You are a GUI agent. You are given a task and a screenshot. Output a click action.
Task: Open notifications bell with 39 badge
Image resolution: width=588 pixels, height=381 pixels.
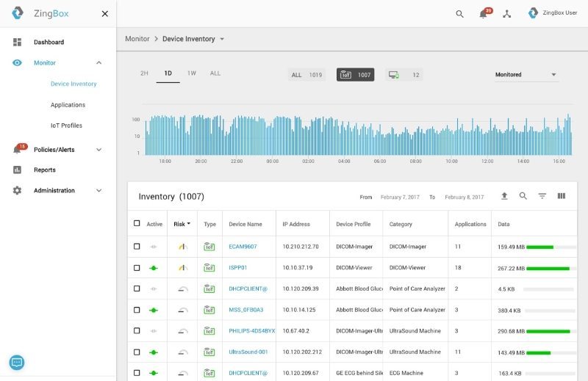(485, 13)
